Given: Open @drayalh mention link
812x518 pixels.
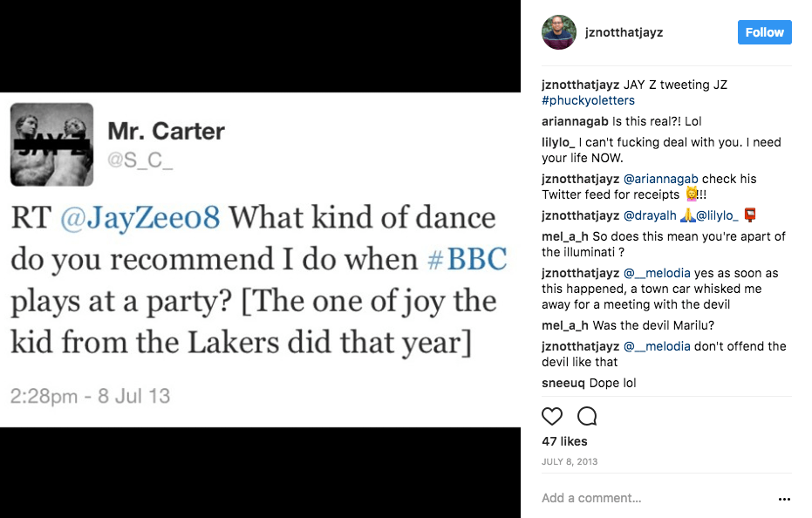Looking at the screenshot, I should (650, 215).
